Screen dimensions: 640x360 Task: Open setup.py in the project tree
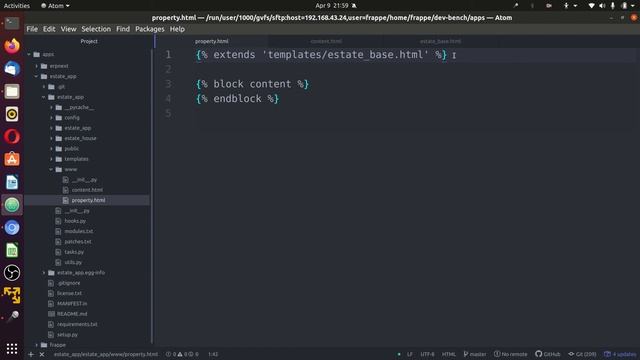(67, 335)
